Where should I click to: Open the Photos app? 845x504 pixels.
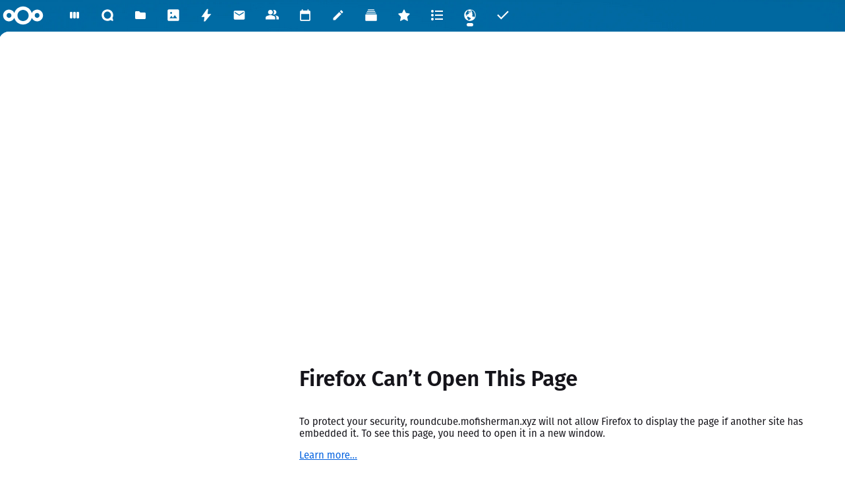(x=173, y=15)
